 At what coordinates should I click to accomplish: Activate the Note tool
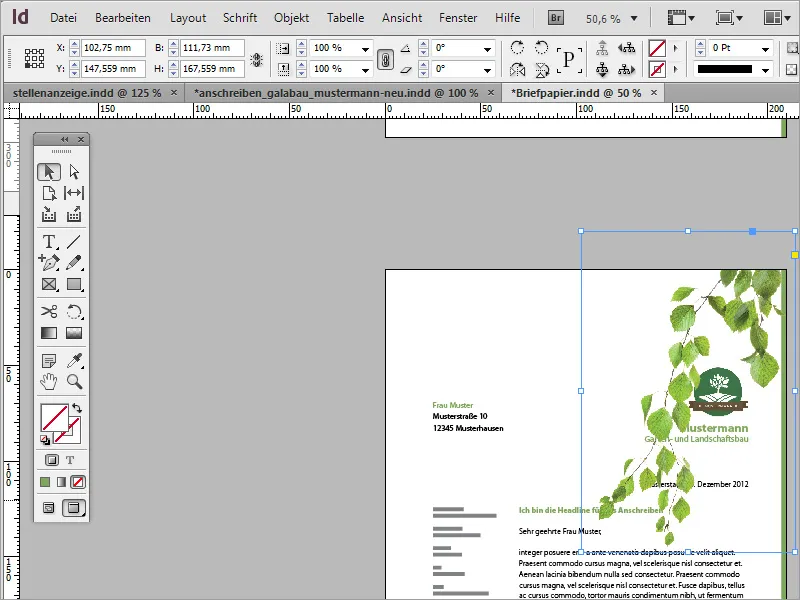click(49, 361)
